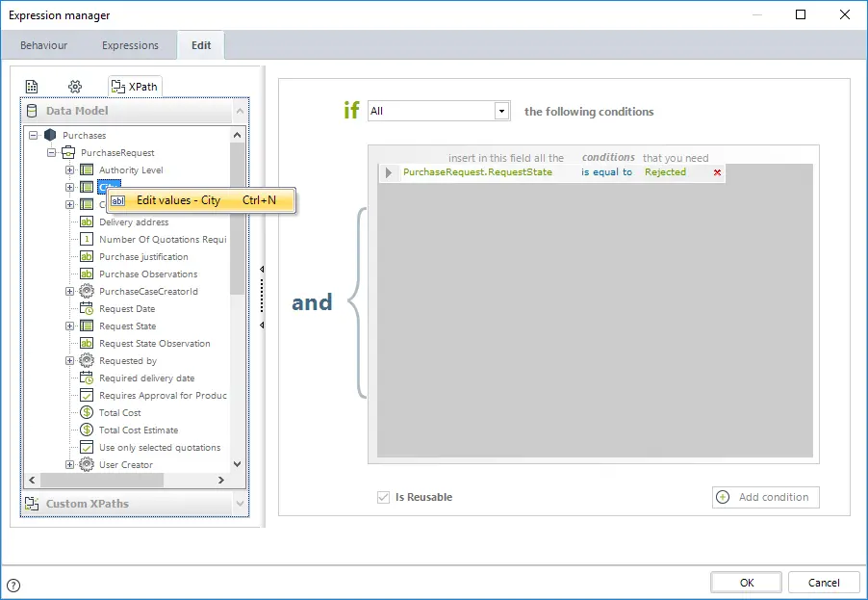The height and width of the screenshot is (600, 868).
Task: Open the XPath tab in the left panel
Action: pos(135,87)
